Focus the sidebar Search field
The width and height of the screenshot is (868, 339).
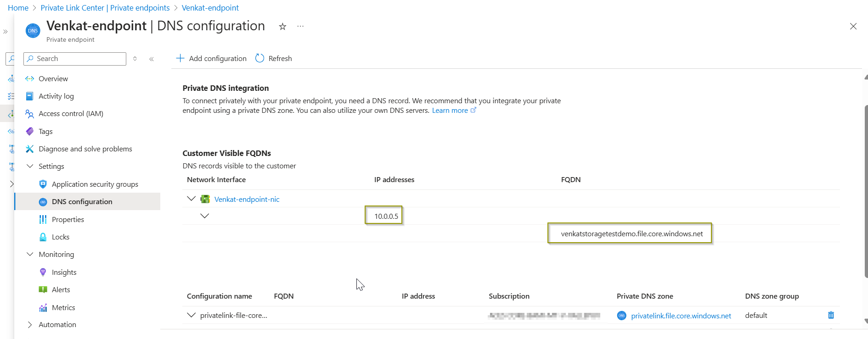[75, 59]
